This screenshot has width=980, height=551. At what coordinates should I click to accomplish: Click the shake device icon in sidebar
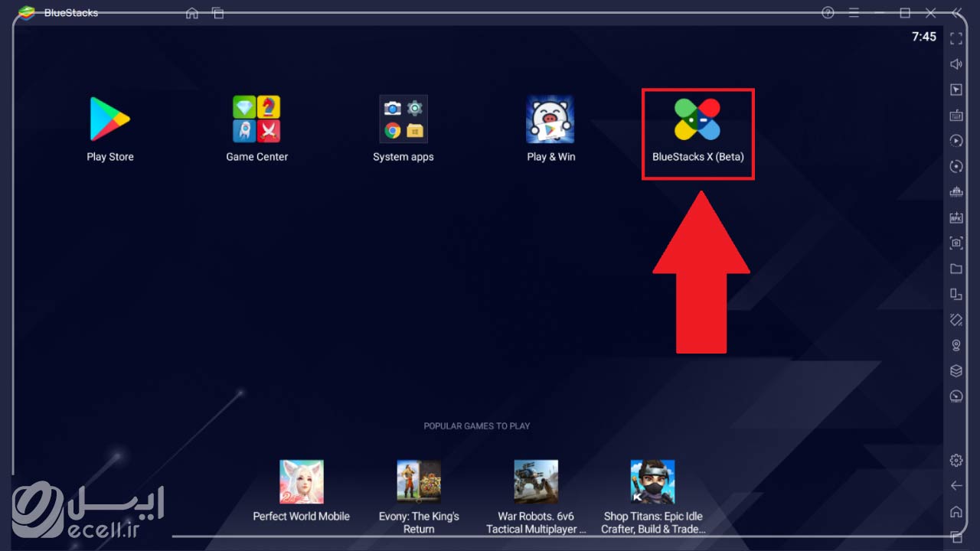pos(956,319)
